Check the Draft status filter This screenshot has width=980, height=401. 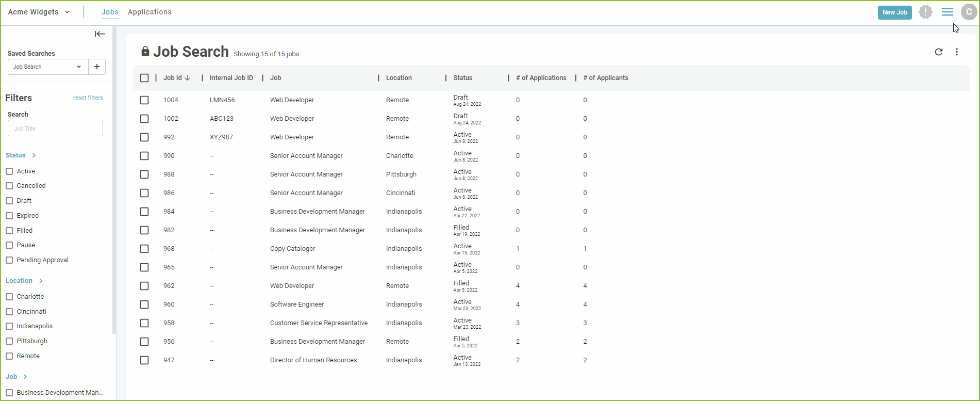pyautogui.click(x=9, y=201)
